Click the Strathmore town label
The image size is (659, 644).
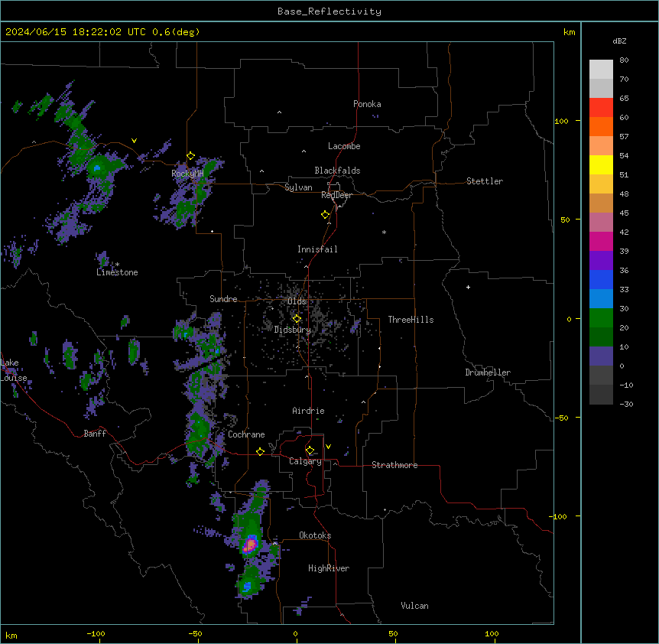394,465
